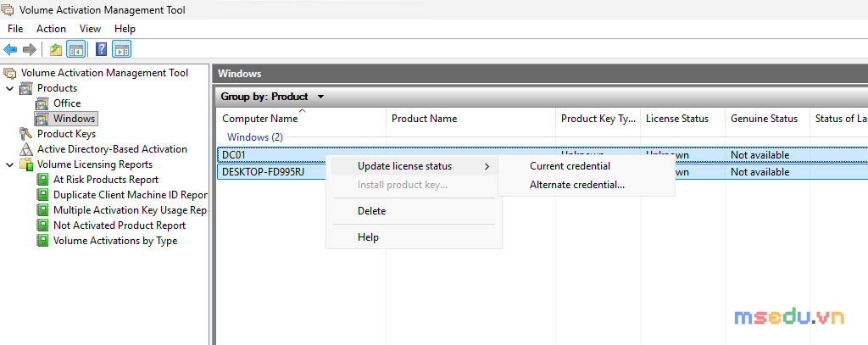Screen dimensions: 868x345
Task: Click the Products node icon in tree
Action: pyautogui.click(x=26, y=88)
